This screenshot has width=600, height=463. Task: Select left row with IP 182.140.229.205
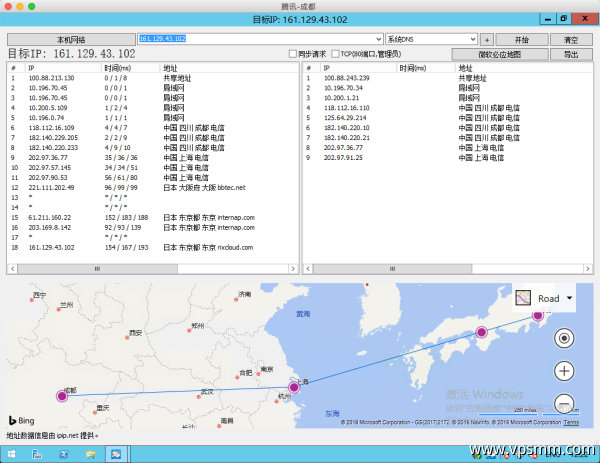tap(153, 138)
